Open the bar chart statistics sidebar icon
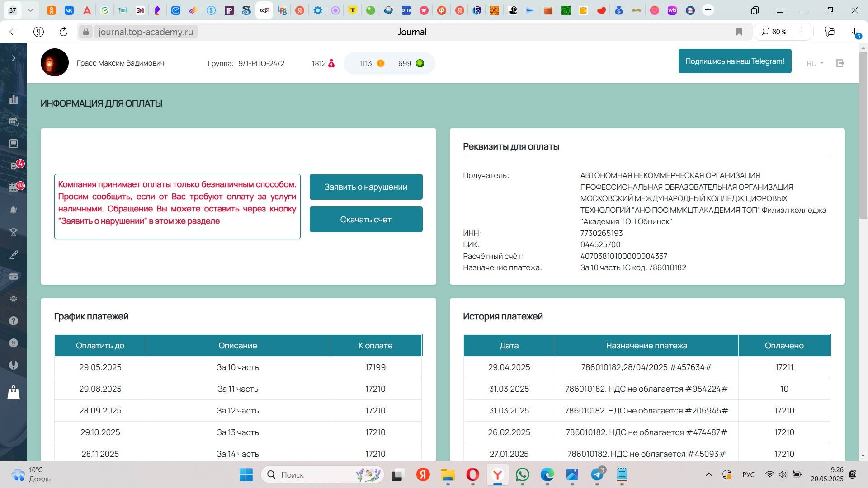This screenshot has width=868, height=488. 14,99
